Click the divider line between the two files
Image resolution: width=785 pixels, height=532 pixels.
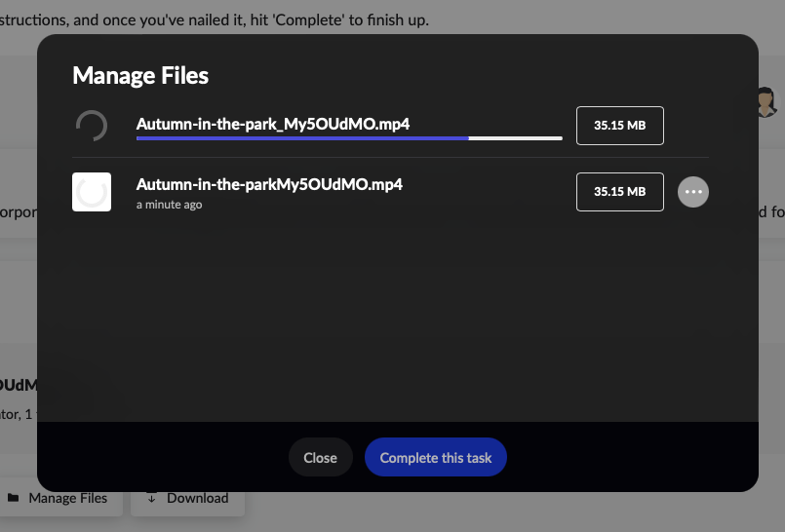(x=390, y=158)
